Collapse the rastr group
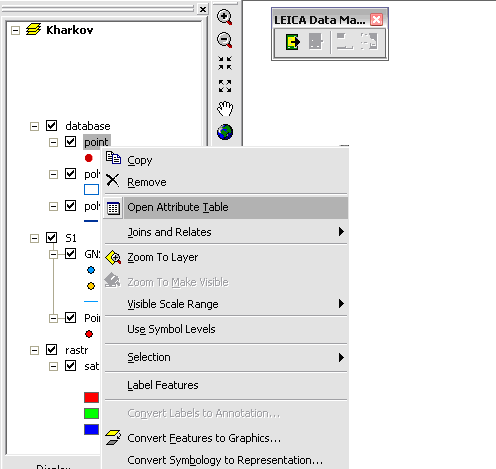The width and height of the screenshot is (496, 469). [34, 350]
